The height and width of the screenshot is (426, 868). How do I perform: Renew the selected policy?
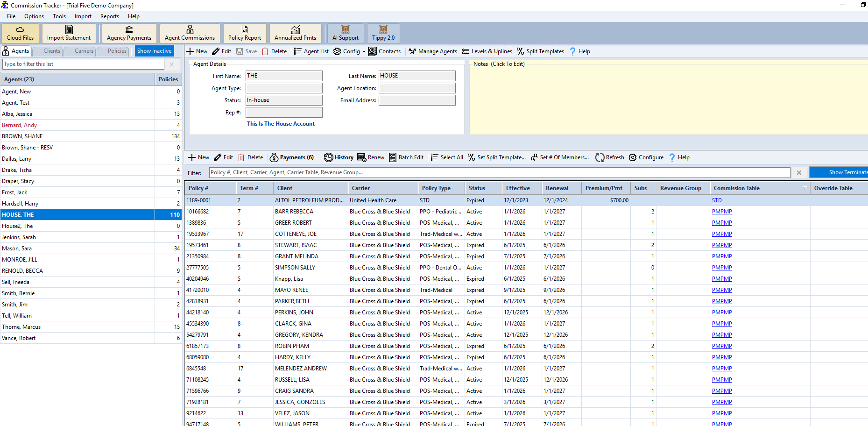pyautogui.click(x=371, y=157)
